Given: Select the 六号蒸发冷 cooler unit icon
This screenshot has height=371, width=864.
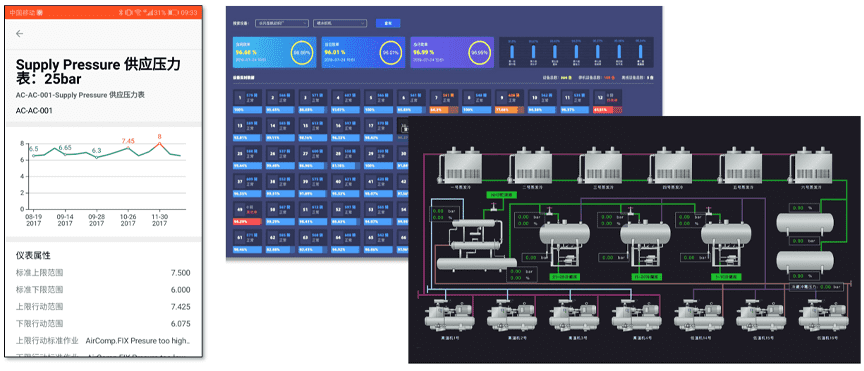Looking at the screenshot, I should [x=811, y=165].
